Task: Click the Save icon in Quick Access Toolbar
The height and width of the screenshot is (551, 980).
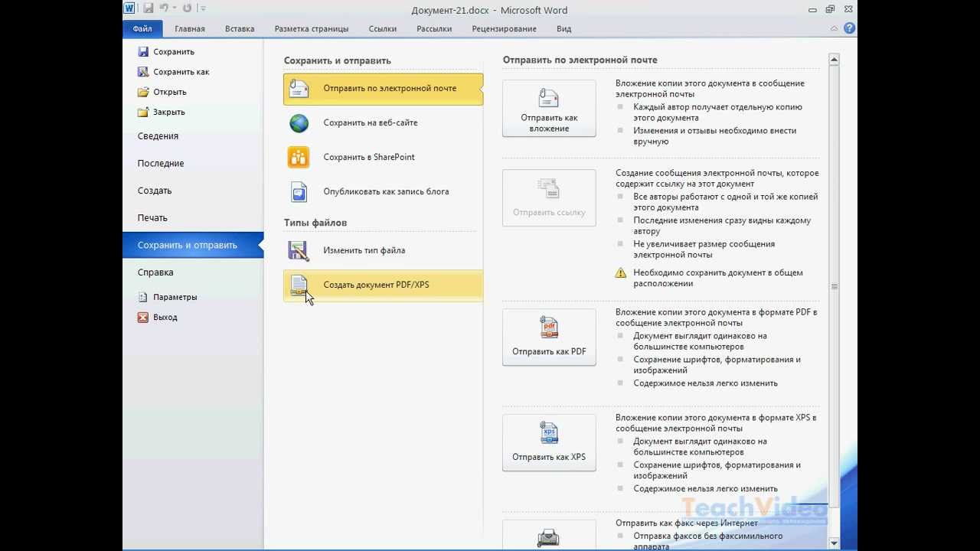Action: coord(148,8)
